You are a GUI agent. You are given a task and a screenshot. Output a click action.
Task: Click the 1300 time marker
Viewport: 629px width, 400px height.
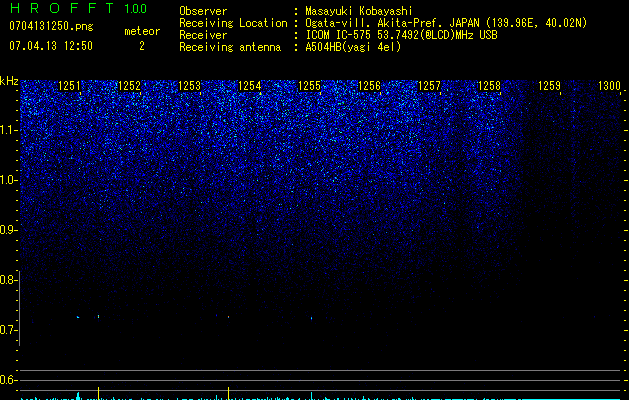pyautogui.click(x=609, y=86)
